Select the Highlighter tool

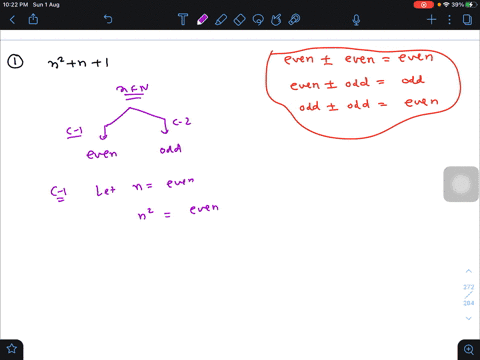click(x=221, y=20)
